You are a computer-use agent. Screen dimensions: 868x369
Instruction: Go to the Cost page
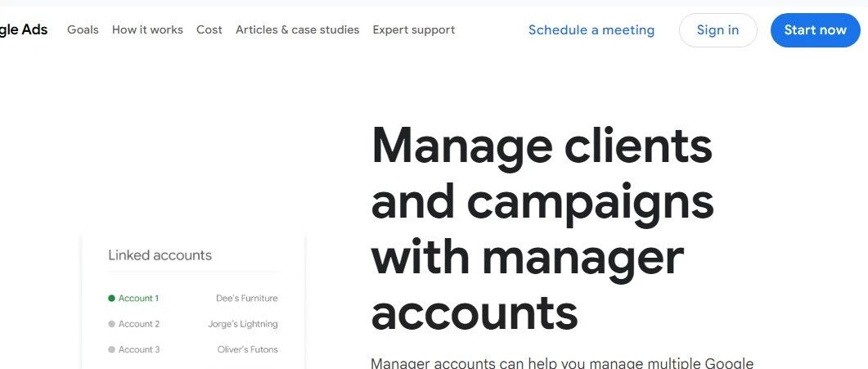click(209, 30)
